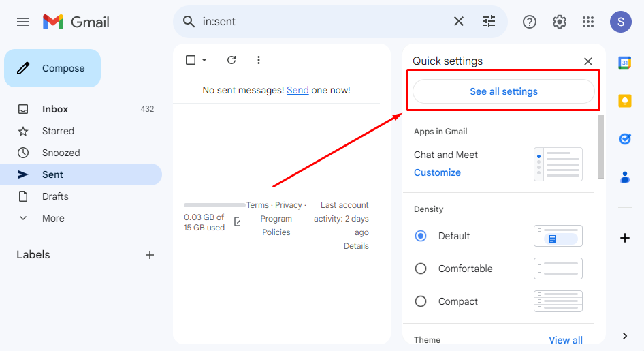Click the '0.03 GB of 15 GB used' text
644x351 pixels.
(x=204, y=222)
